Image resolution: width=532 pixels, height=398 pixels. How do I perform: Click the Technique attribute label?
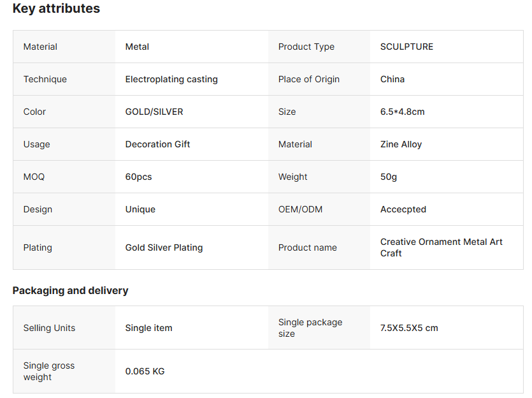click(x=45, y=79)
